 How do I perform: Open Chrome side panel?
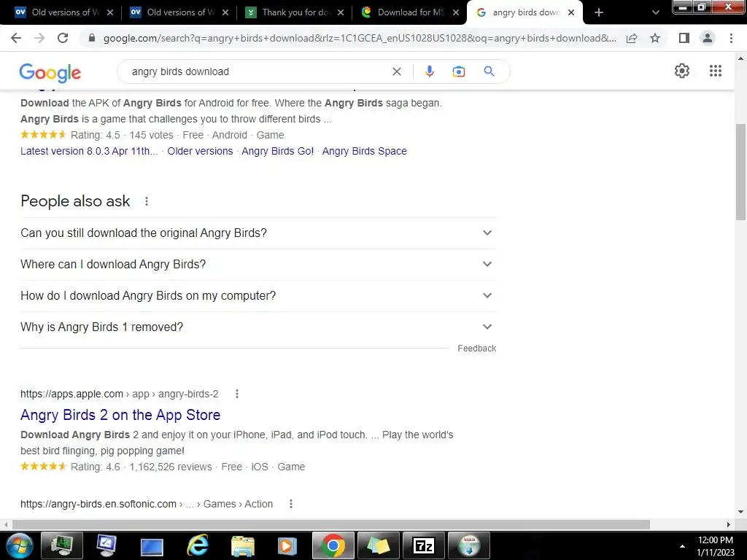tap(684, 38)
